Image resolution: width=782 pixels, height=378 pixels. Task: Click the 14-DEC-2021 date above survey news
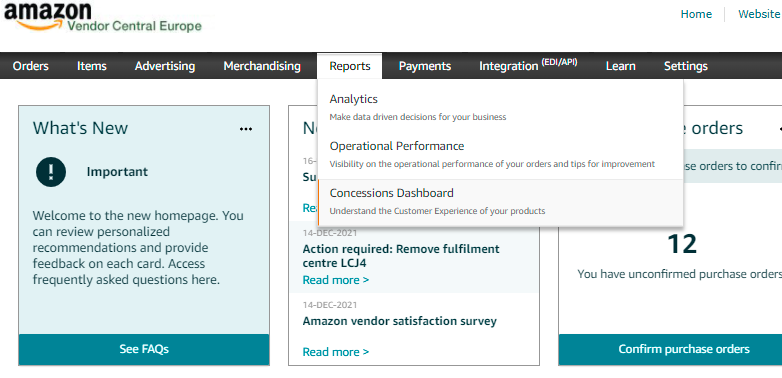point(330,305)
